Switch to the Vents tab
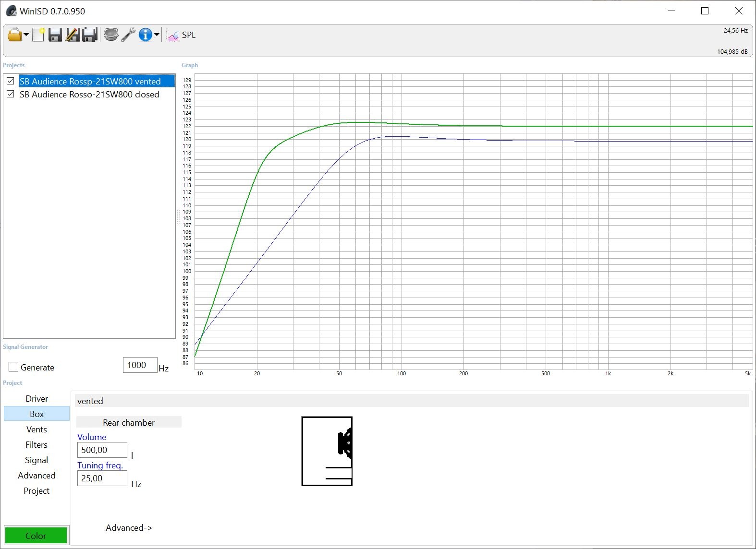The width and height of the screenshot is (756, 549). tap(37, 429)
